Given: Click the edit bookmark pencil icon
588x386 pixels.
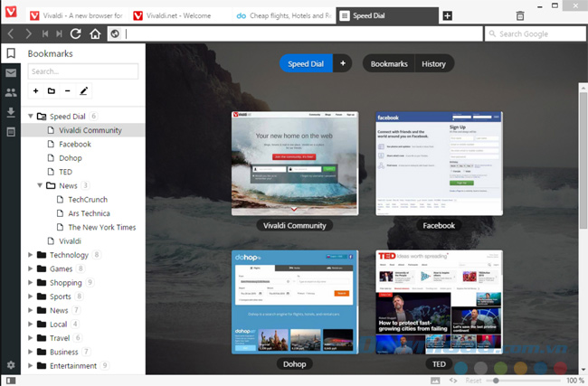Looking at the screenshot, I should coord(83,91).
